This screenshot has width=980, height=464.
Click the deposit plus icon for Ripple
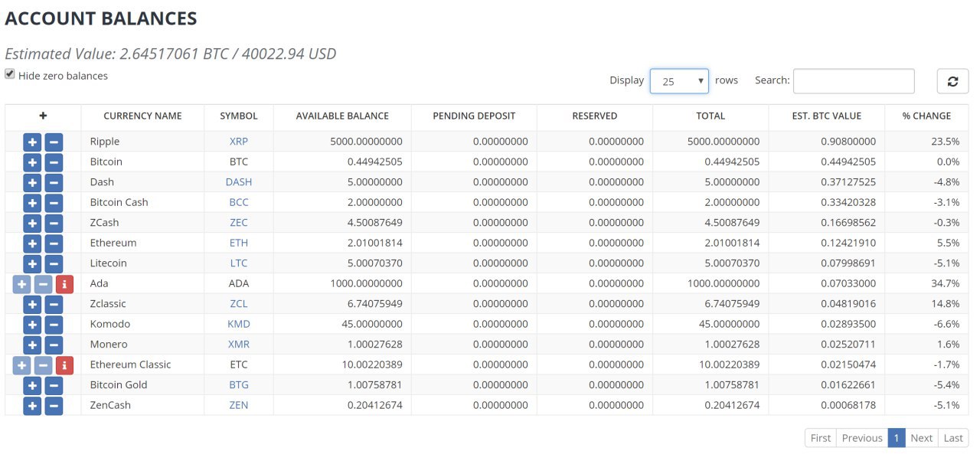pyautogui.click(x=32, y=142)
